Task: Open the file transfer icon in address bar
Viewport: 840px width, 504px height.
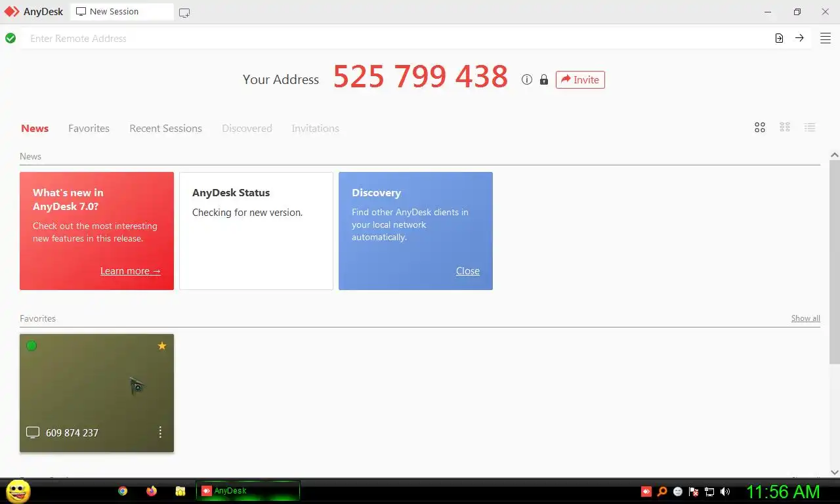Action: 779,38
